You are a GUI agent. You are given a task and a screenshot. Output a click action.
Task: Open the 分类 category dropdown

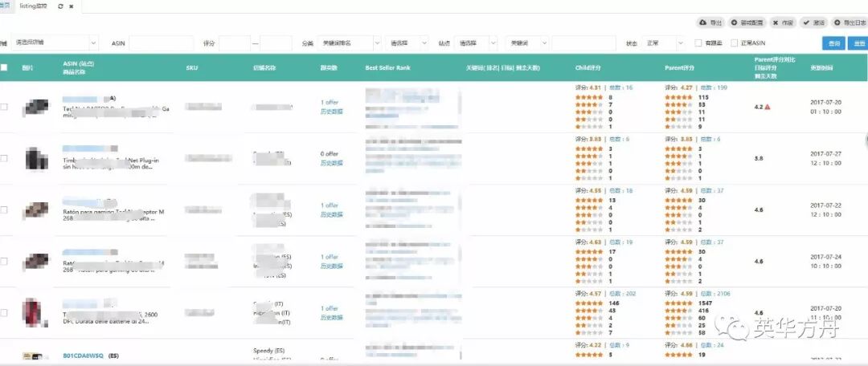coord(349,43)
